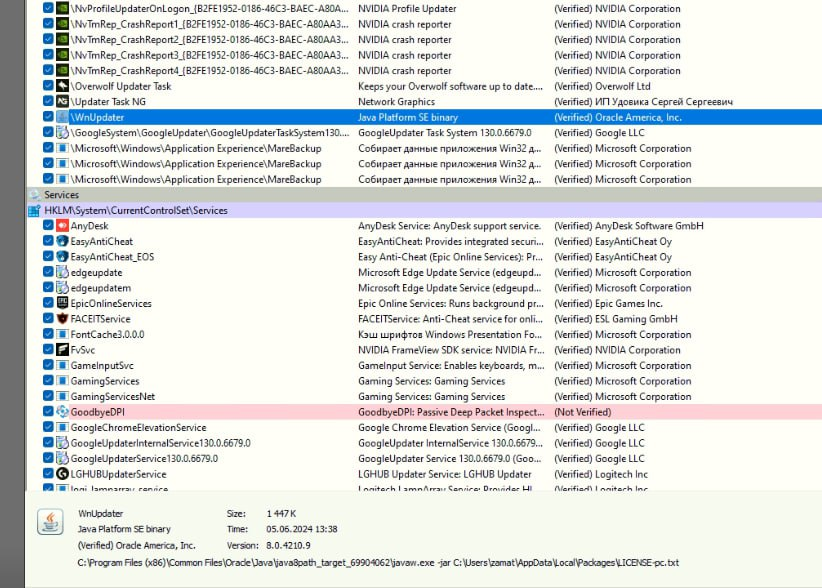Click the FvSvc FrameView icon
The width and height of the screenshot is (822, 588).
pyautogui.click(x=62, y=350)
